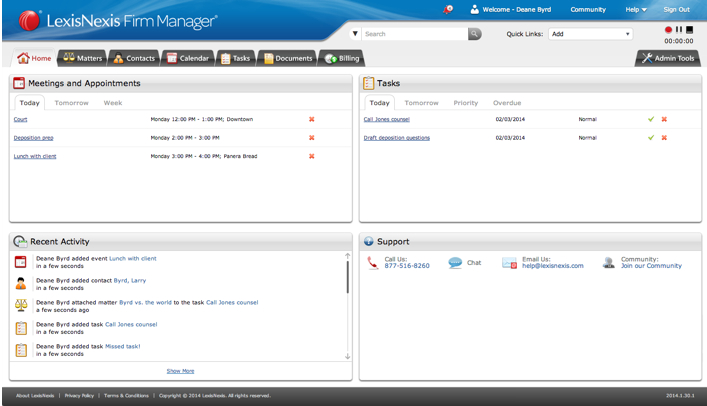This screenshot has width=707, height=406.
Task: Click the chat bubble icon
Action: (x=455, y=263)
